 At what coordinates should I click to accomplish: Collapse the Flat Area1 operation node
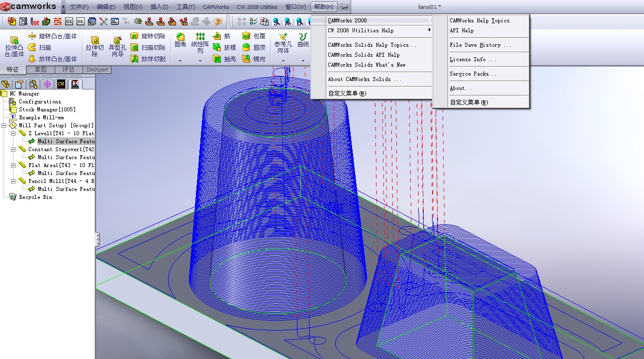(x=13, y=166)
